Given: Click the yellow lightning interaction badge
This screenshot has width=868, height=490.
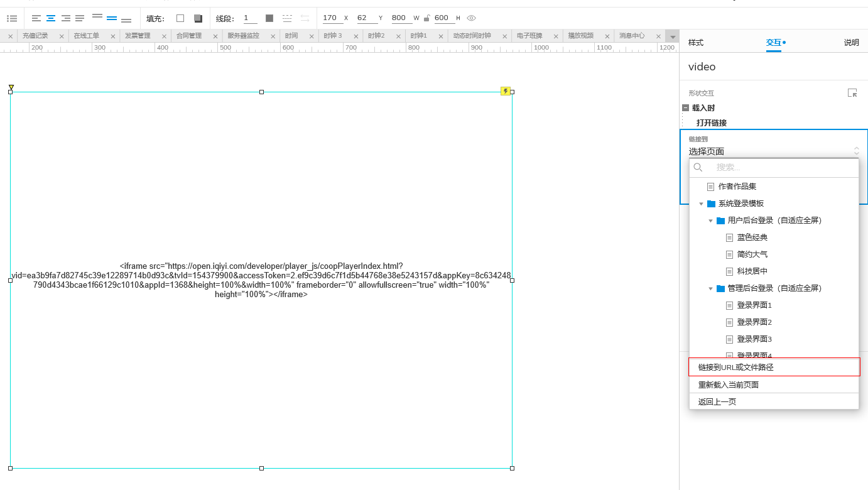Looking at the screenshot, I should (x=506, y=91).
